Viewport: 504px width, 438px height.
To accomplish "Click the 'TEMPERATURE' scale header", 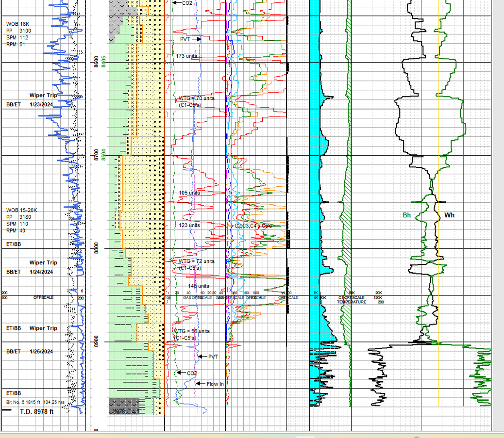I will coord(352,302).
